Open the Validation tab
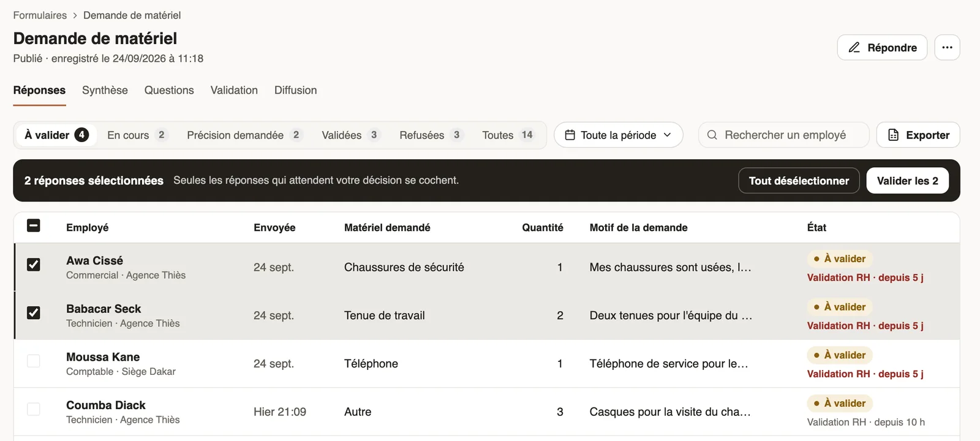The image size is (980, 441). [234, 90]
